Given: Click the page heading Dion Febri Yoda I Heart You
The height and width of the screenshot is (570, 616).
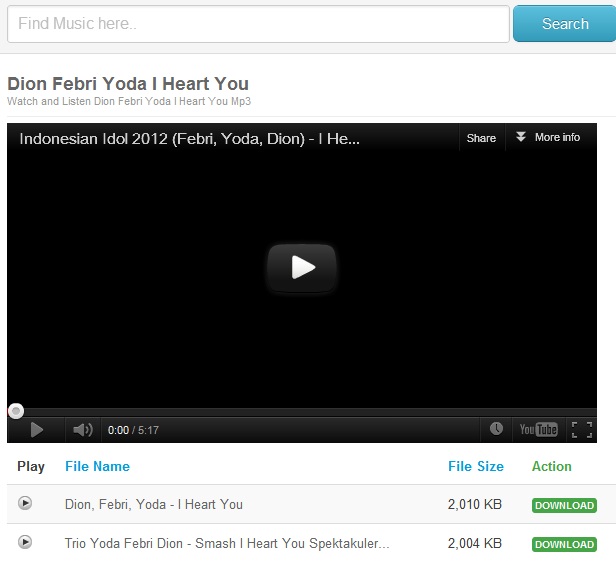Looking at the screenshot, I should (x=128, y=84).
